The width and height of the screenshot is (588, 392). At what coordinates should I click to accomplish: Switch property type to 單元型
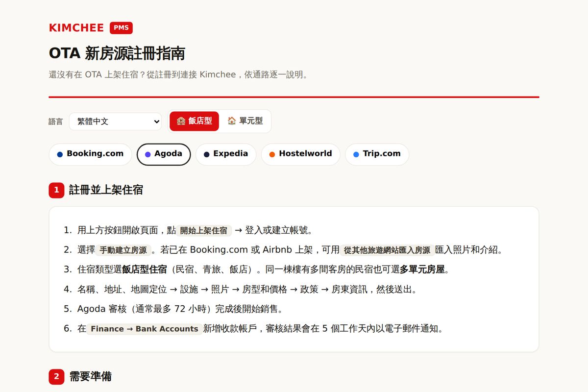coord(245,121)
